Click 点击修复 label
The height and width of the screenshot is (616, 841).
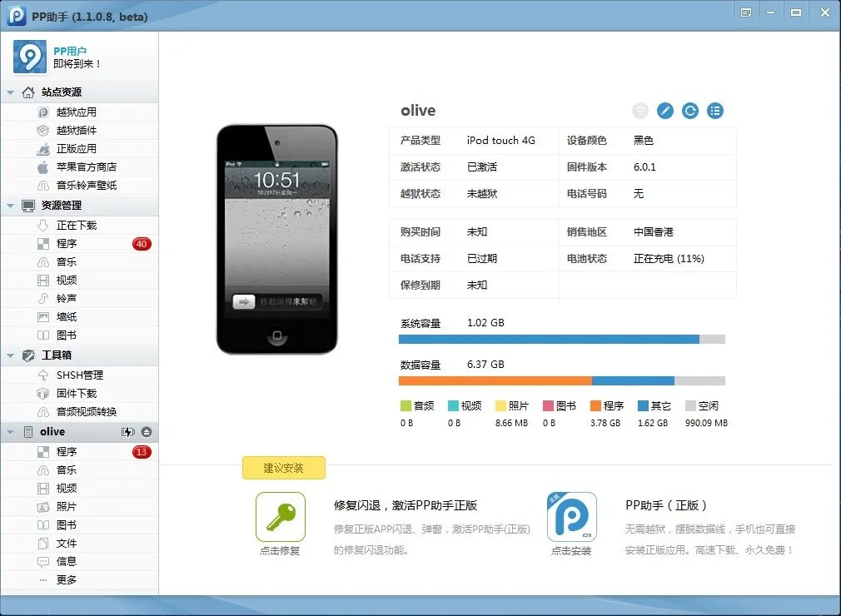tap(280, 550)
